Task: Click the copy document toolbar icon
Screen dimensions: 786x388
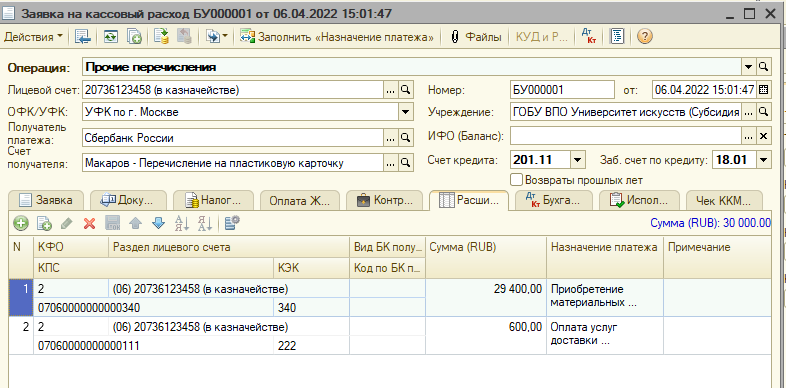Action: pyautogui.click(x=134, y=37)
